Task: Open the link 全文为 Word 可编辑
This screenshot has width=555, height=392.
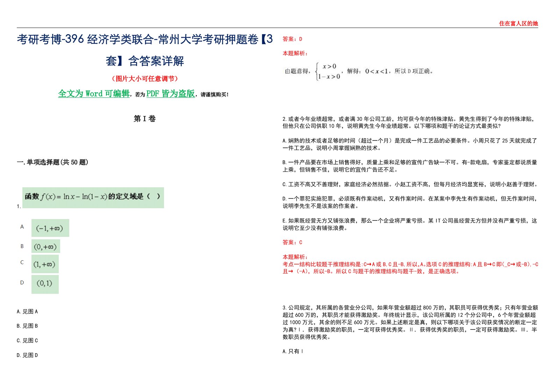Action: point(94,94)
